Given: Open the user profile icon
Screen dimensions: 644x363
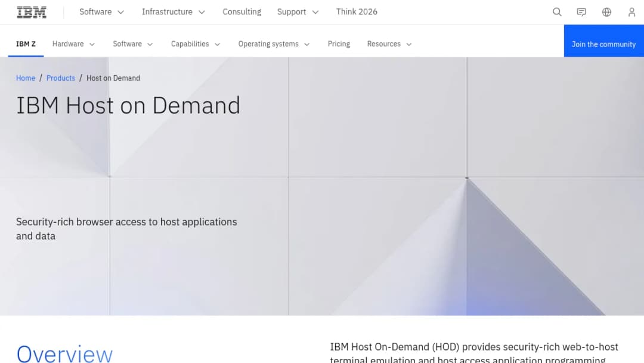Looking at the screenshot, I should (631, 12).
